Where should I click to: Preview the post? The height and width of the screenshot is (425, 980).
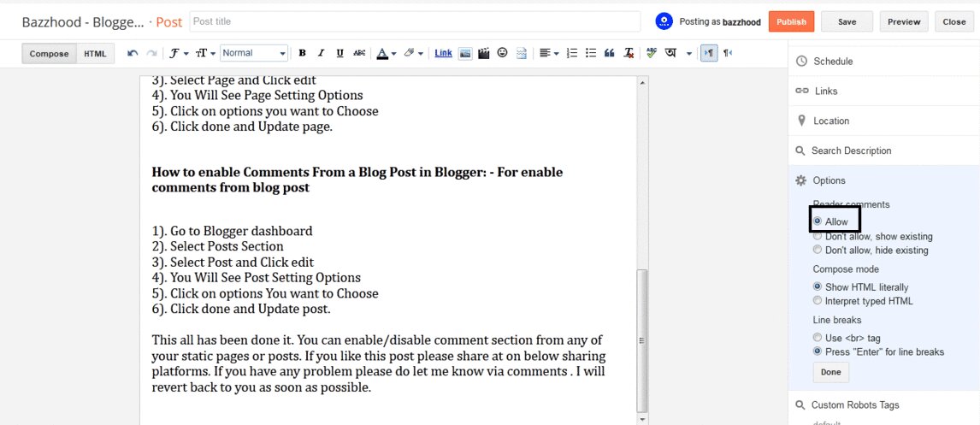pyautogui.click(x=904, y=21)
